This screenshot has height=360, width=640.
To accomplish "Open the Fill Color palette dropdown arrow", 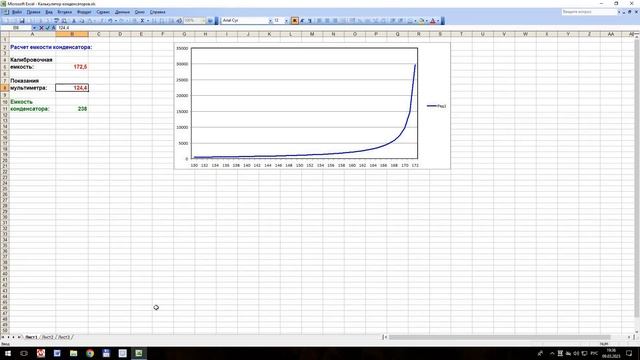I will [x=427, y=20].
